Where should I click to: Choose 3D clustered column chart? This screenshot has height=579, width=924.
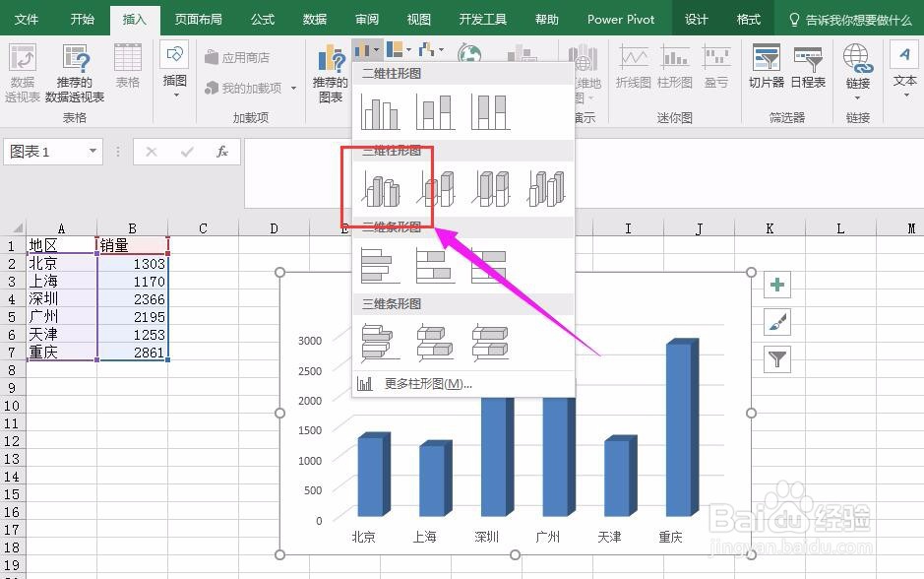(x=380, y=189)
